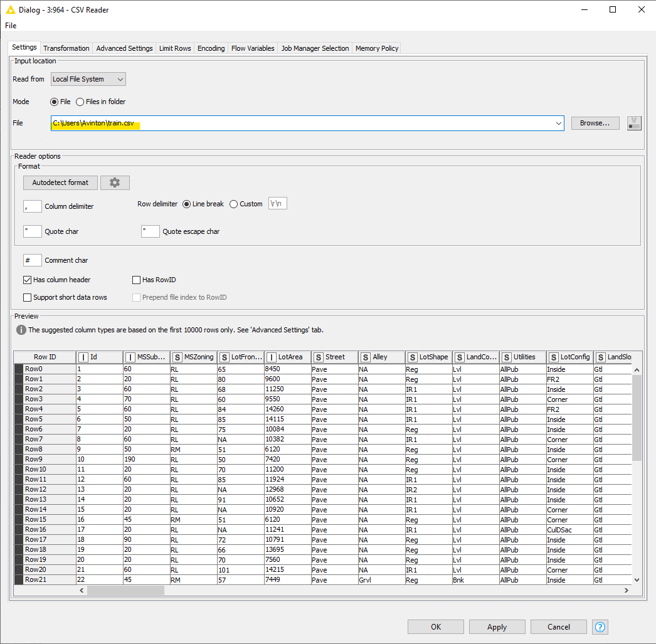656x644 pixels.
Task: Select Row0 in the preview table
Action: 45,369
